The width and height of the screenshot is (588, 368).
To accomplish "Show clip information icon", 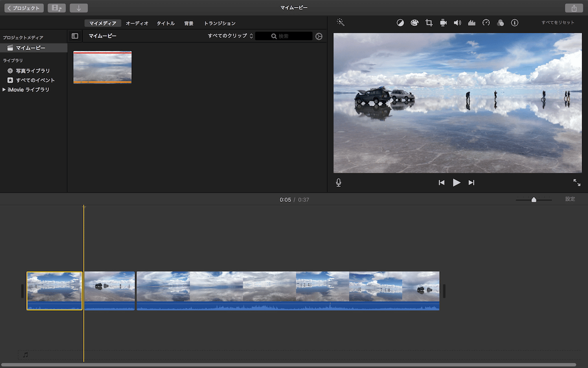I will (x=514, y=23).
